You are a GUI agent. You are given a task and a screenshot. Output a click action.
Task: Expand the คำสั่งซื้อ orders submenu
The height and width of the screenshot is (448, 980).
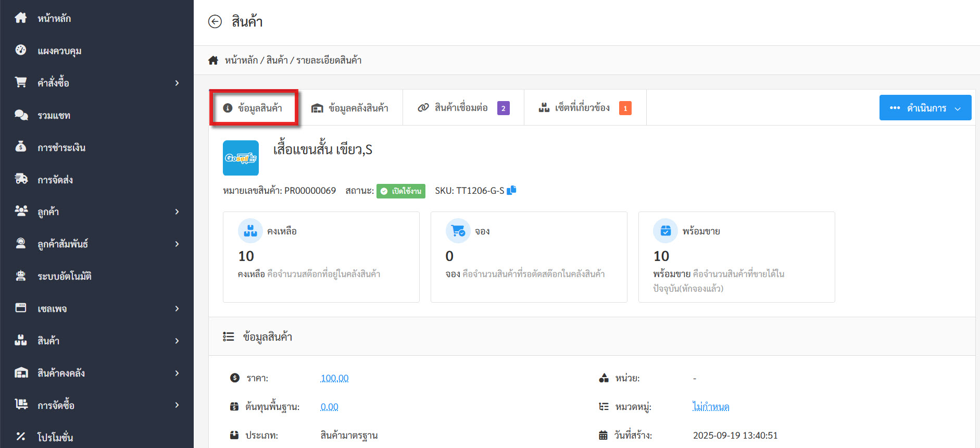point(177,83)
